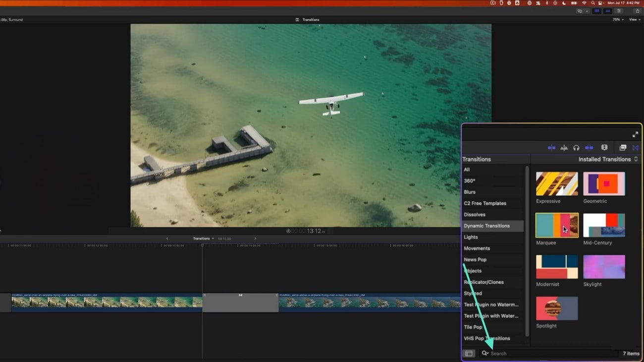The height and width of the screenshot is (362, 644).
Task: Select the Skylight transition thumbnail
Action: pos(604,267)
